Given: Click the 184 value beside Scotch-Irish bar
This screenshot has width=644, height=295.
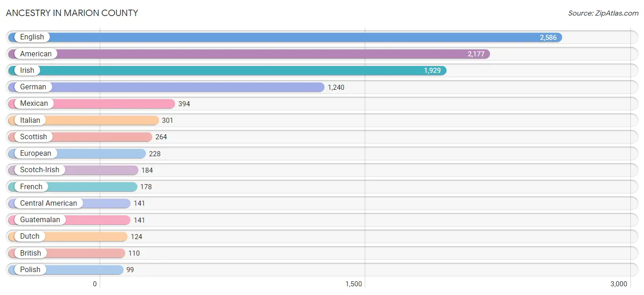Looking at the screenshot, I should (x=147, y=170).
